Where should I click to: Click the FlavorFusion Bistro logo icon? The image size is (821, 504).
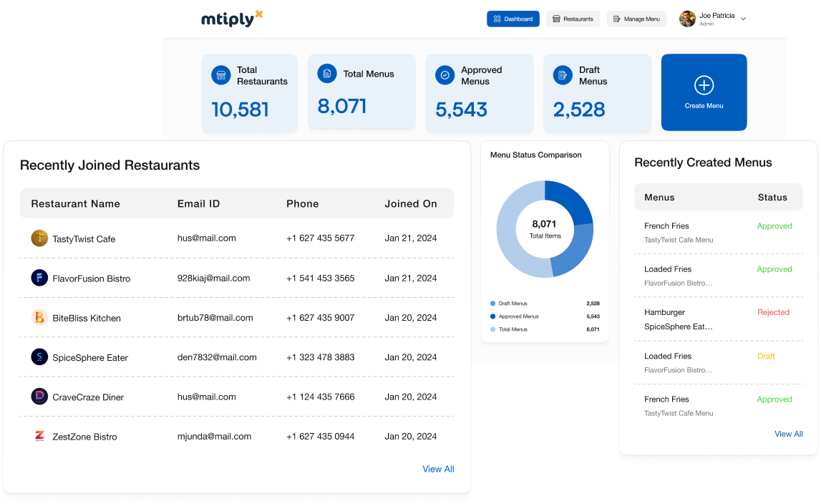point(39,278)
